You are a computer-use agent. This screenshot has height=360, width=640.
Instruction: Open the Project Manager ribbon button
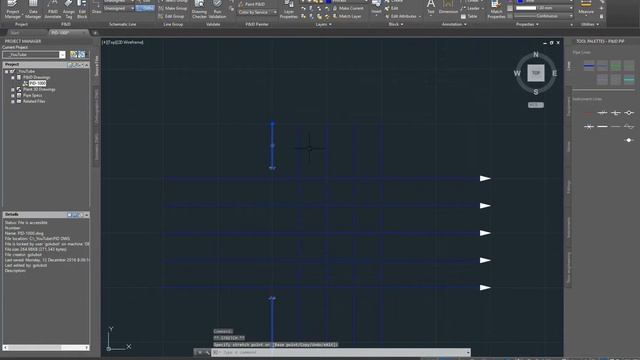coord(12,10)
